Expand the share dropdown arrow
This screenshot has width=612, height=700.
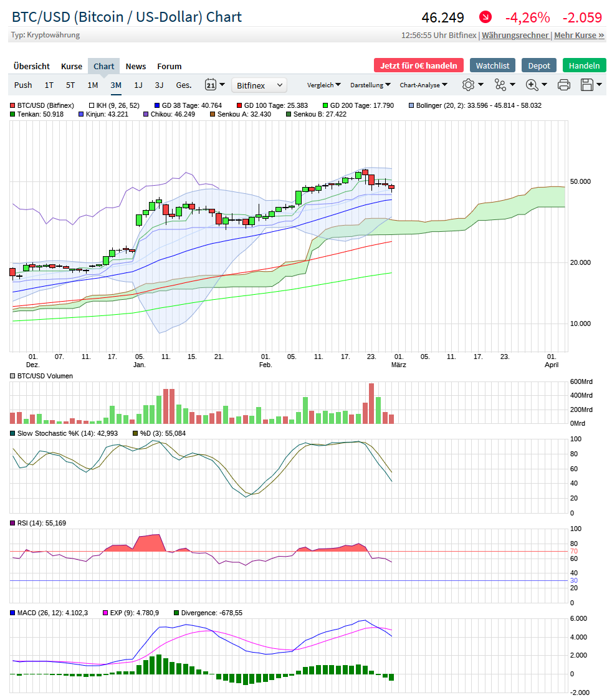pos(512,84)
